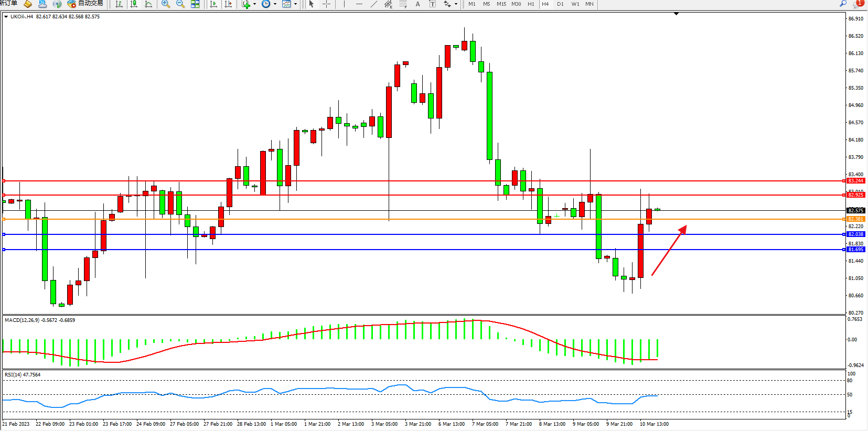
Task: Select the Fibonacci Retracement tool
Action: point(403,4)
